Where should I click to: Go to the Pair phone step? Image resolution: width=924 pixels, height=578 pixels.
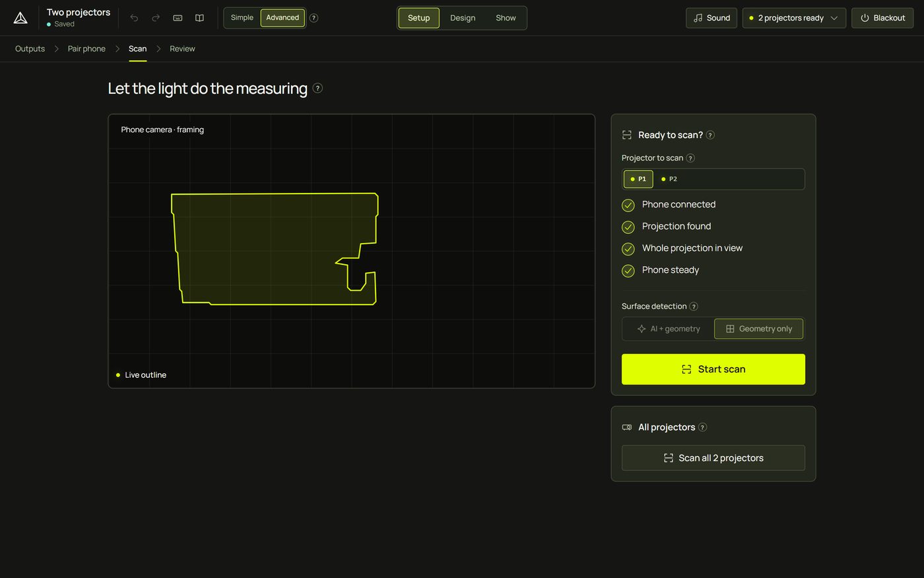[x=86, y=49]
